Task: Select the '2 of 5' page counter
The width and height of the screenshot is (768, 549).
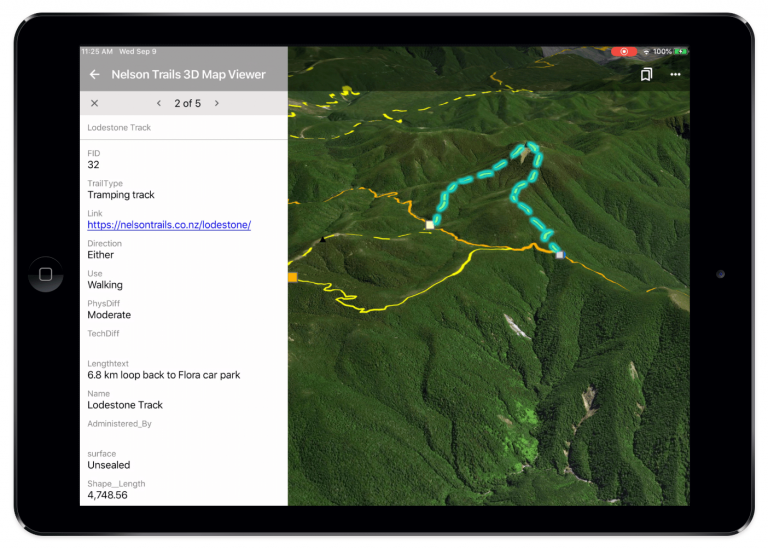Action: tap(188, 103)
